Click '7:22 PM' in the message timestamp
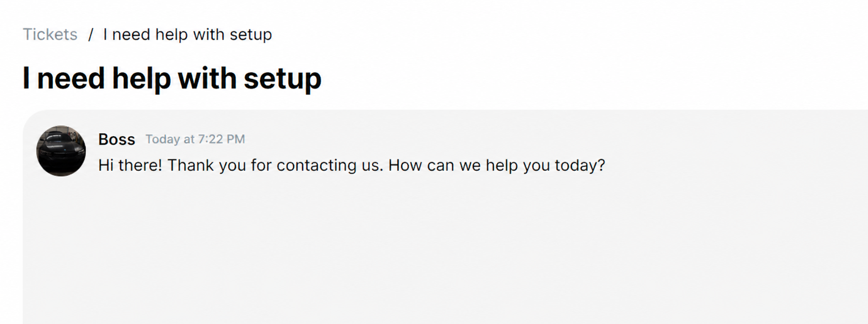Image resolution: width=868 pixels, height=324 pixels. 221,139
